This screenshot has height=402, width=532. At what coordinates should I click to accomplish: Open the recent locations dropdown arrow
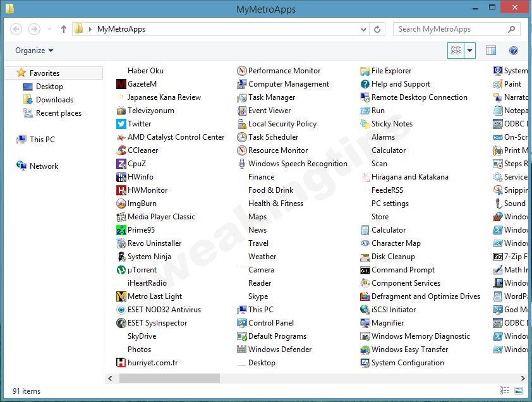(x=49, y=29)
